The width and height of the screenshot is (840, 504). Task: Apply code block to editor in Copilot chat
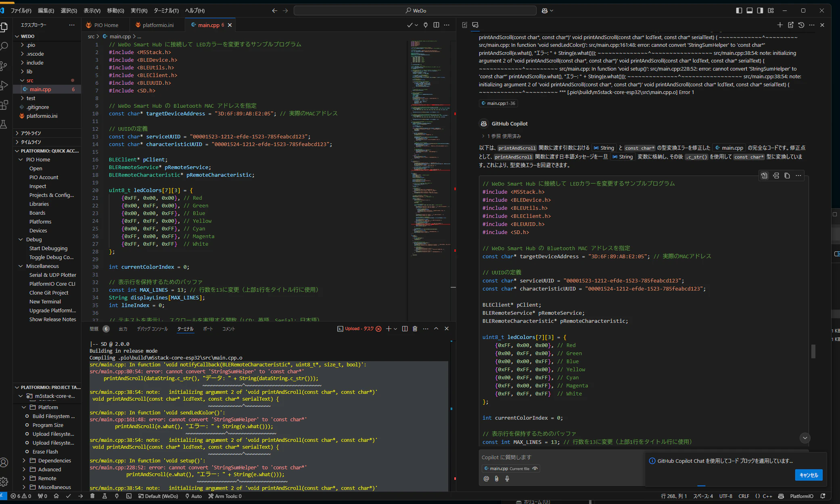coord(764,176)
